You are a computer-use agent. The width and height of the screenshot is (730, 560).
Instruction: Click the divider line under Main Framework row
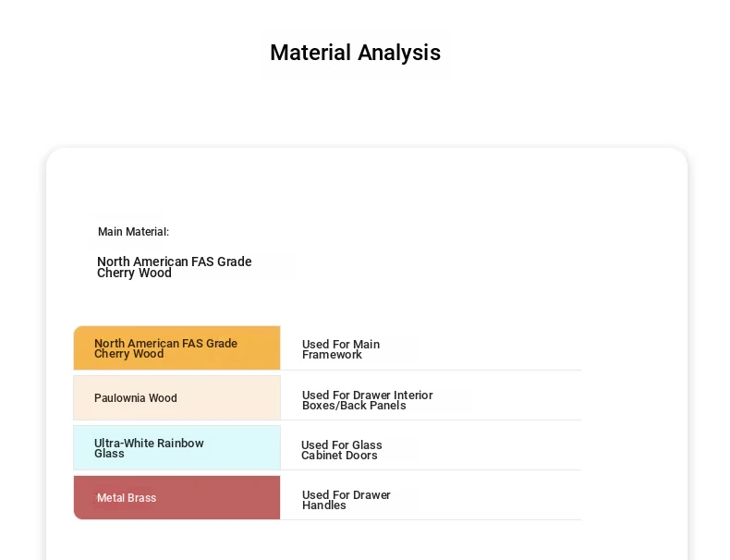(431, 370)
